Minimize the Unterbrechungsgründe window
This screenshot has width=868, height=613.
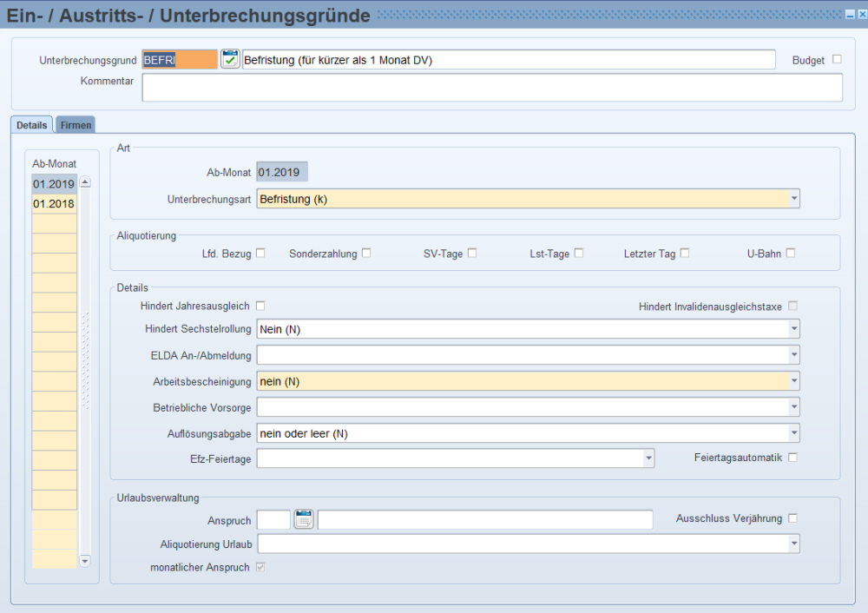pyautogui.click(x=851, y=15)
